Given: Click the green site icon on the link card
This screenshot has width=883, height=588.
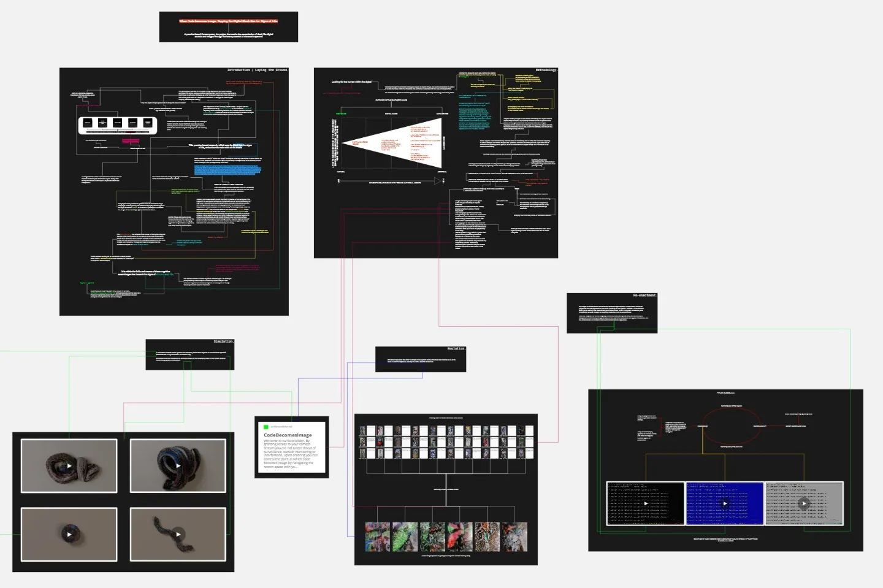Looking at the screenshot, I should tap(266, 427).
